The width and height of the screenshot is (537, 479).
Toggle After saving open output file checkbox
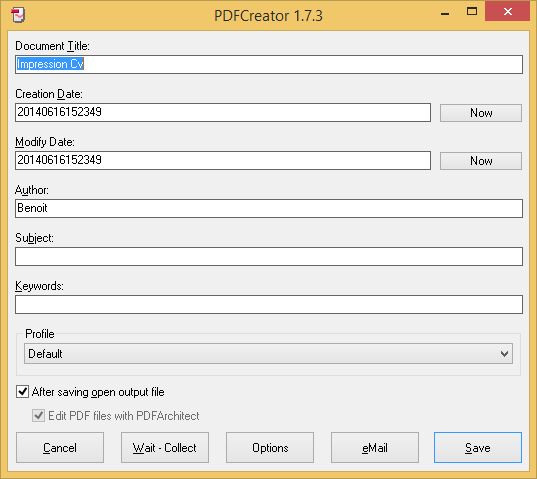coord(23,391)
